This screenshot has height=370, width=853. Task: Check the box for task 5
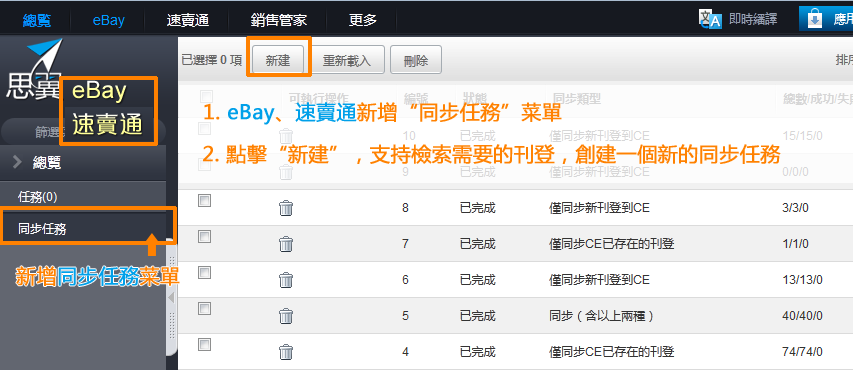(x=205, y=309)
